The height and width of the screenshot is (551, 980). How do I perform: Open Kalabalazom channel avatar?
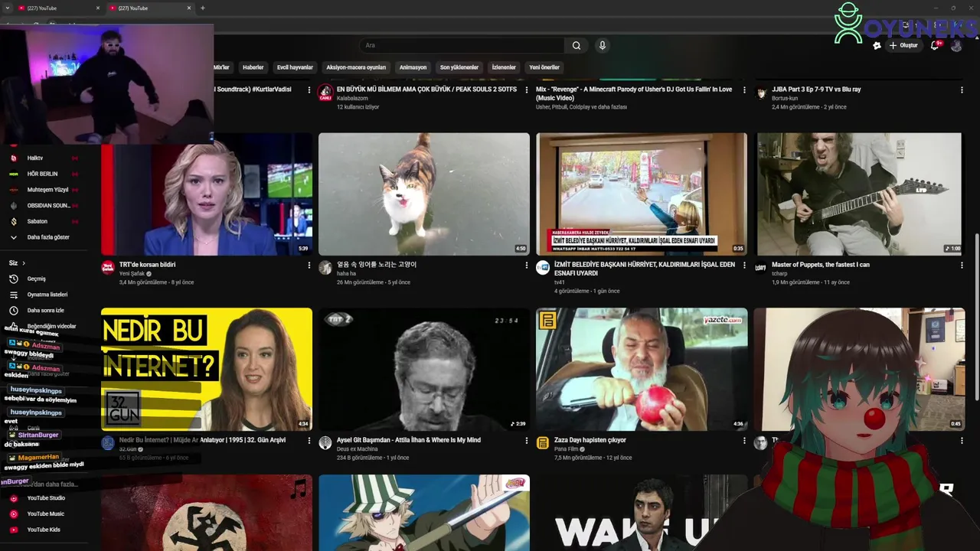tap(325, 93)
